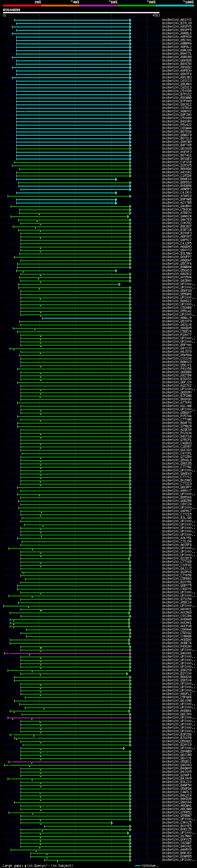Select the UniRef100_B8AE10 label
Image resolution: width=197 pixels, height=868 pixels.
coord(177,179)
